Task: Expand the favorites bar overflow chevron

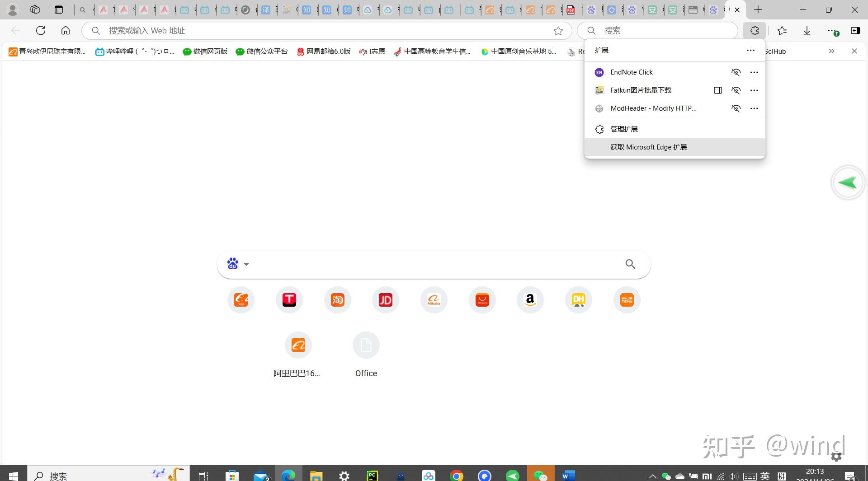Action: point(832,51)
